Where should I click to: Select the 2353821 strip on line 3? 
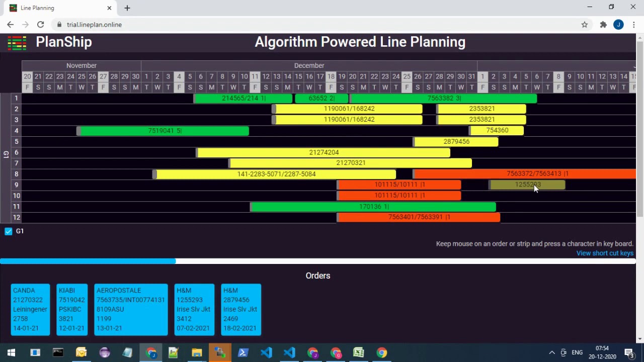tap(481, 120)
